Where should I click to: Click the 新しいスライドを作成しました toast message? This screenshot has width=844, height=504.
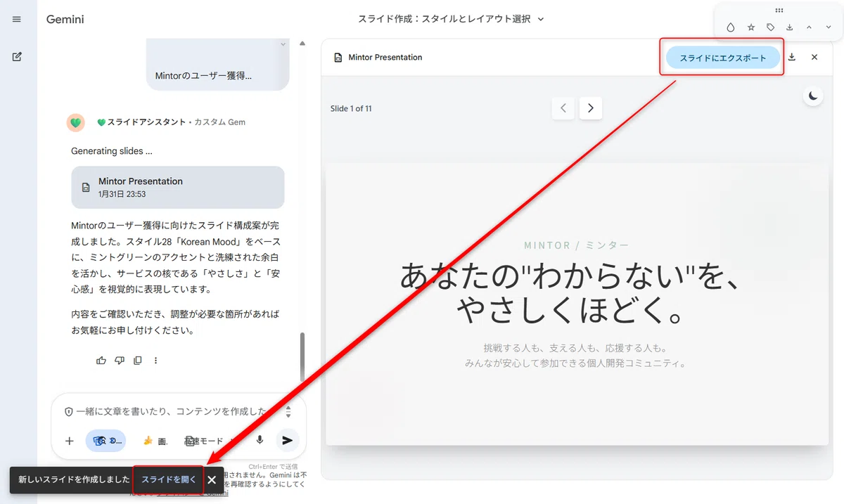[74, 479]
